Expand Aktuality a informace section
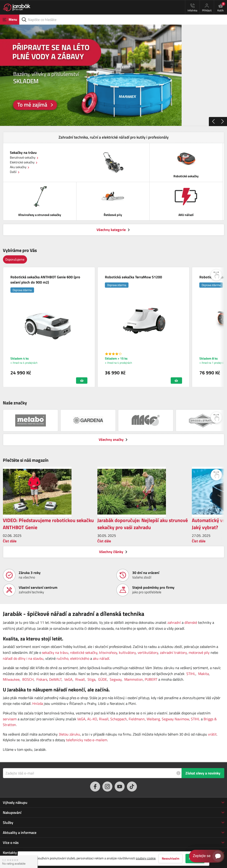This screenshot has height=868, width=227. pyautogui.click(x=113, y=833)
